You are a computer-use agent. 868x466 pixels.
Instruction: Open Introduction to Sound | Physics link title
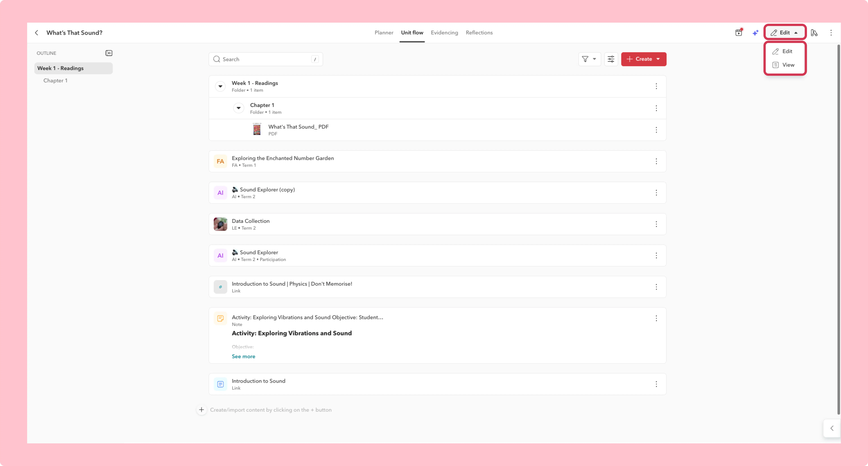point(292,284)
